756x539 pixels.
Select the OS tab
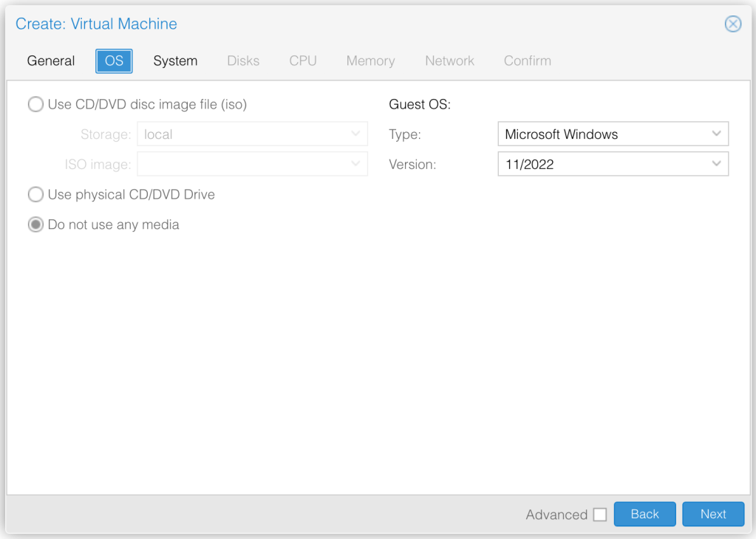(114, 61)
